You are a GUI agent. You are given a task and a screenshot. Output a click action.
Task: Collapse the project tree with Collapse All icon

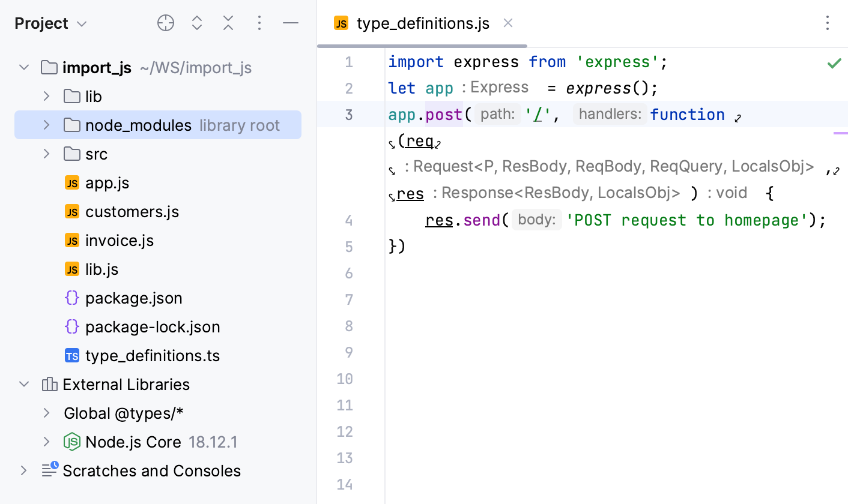click(x=228, y=23)
